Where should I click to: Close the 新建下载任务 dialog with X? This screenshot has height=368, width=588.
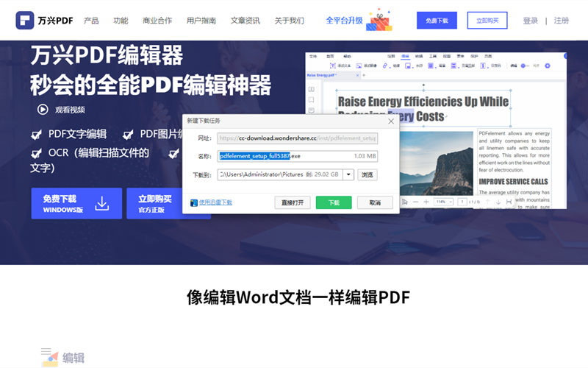(x=392, y=120)
